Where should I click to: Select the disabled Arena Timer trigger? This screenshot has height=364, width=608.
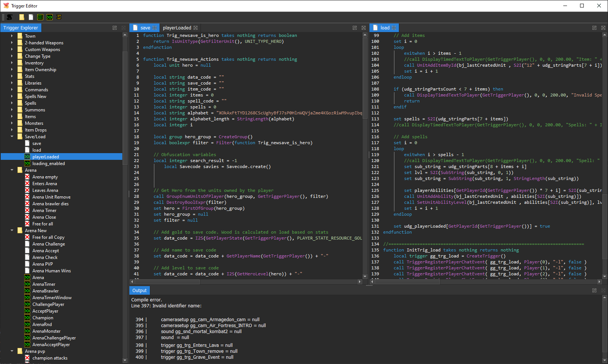tap(44, 211)
